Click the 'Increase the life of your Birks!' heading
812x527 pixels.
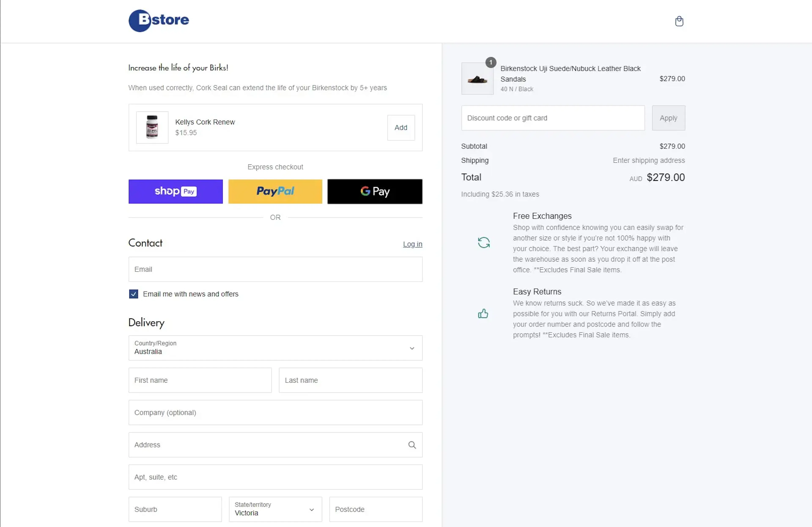(178, 67)
